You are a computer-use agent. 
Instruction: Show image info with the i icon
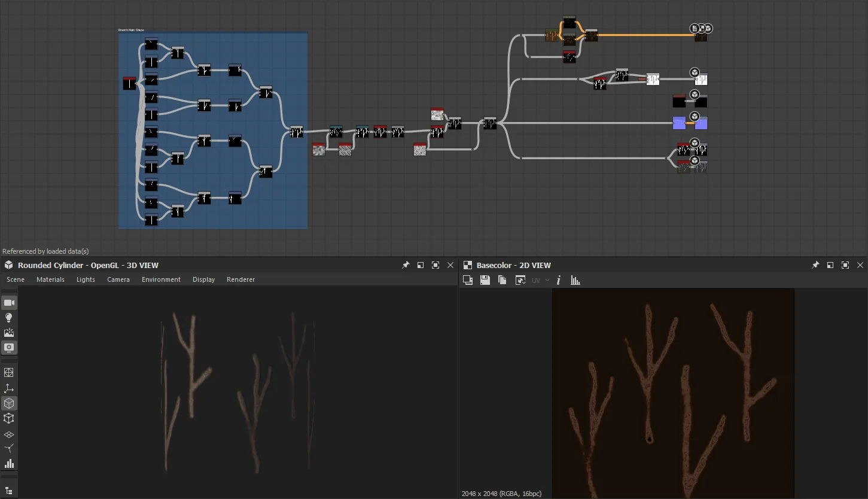point(559,280)
